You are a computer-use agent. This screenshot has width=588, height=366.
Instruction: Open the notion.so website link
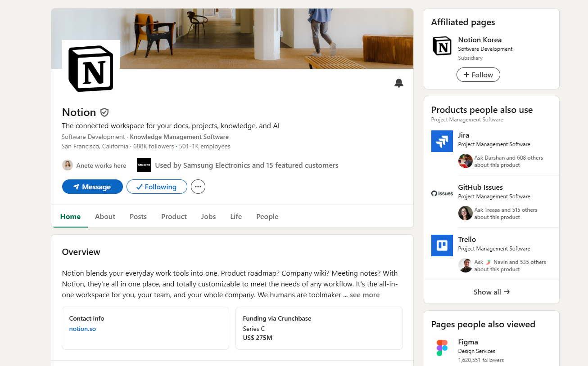pos(82,329)
